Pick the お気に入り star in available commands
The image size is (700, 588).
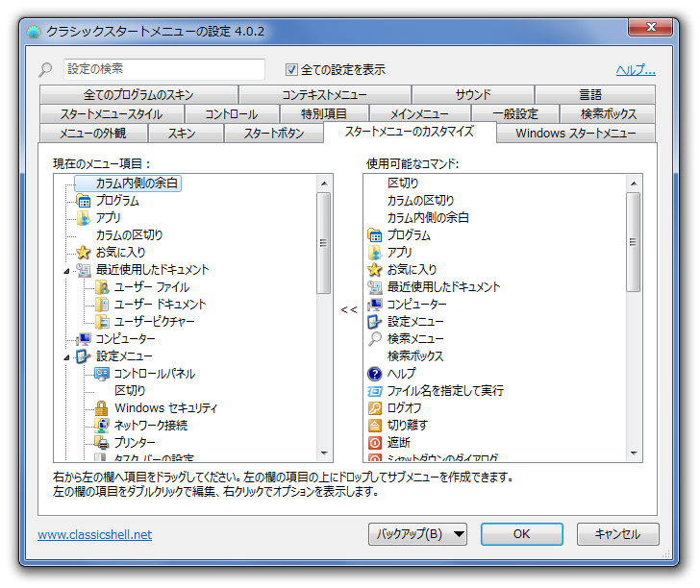point(375,270)
